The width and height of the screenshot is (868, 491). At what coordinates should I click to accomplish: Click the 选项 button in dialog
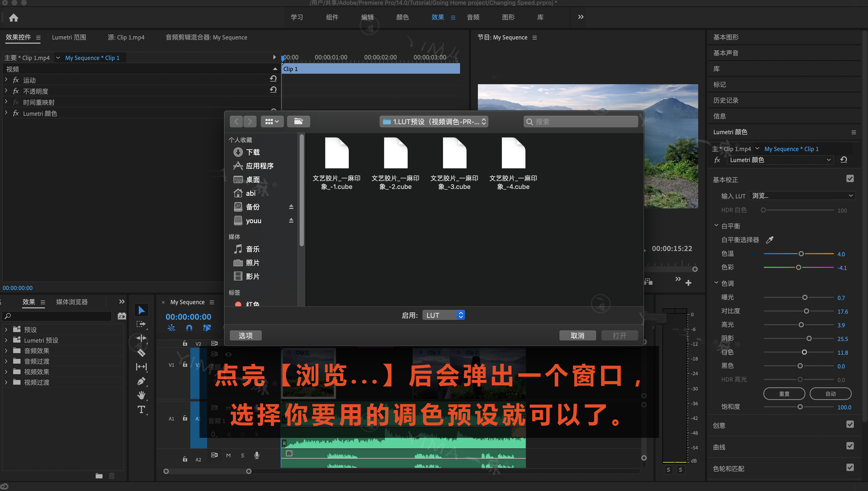click(x=246, y=335)
